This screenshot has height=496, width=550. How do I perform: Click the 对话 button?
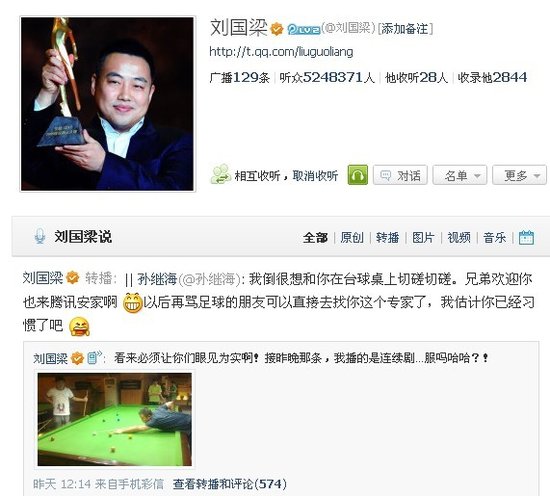coord(400,175)
